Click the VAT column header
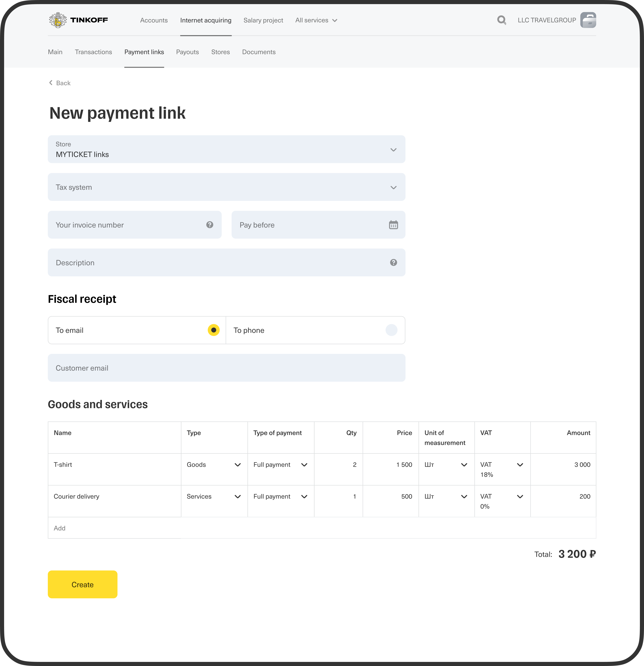This screenshot has height=666, width=644. point(486,433)
